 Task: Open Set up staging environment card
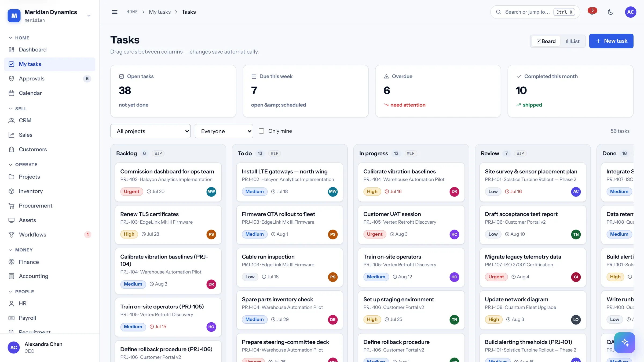pos(411,310)
